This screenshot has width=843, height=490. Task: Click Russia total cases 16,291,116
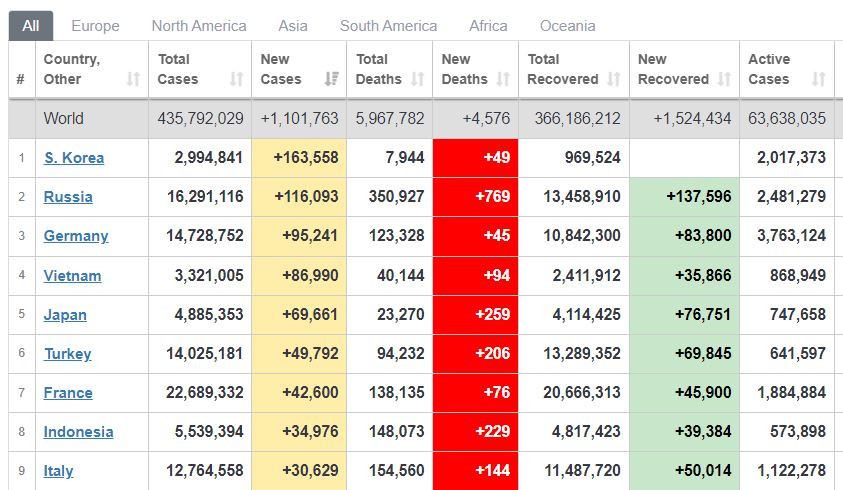(x=205, y=197)
